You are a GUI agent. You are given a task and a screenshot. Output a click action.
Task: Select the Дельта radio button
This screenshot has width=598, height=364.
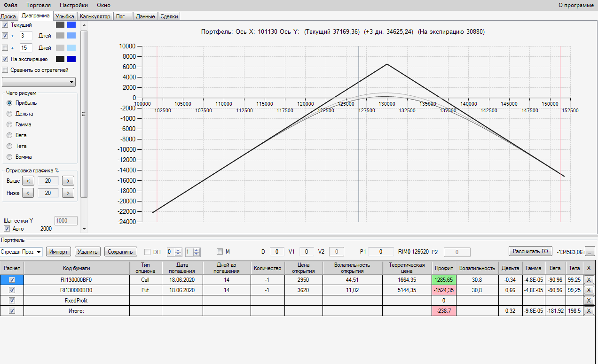click(x=9, y=114)
